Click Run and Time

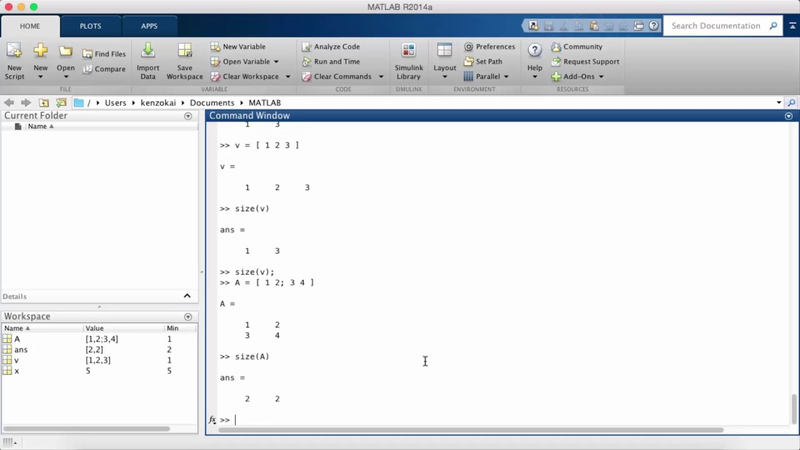(x=331, y=61)
